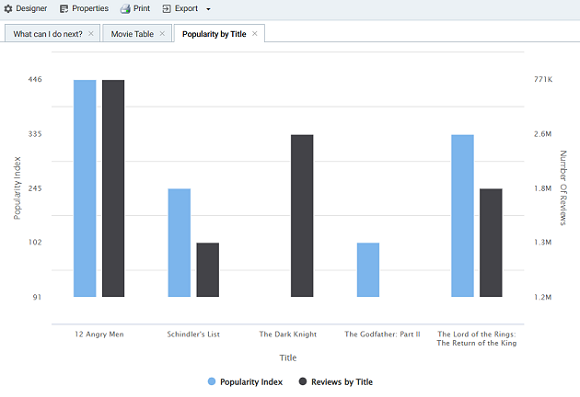
Task: Toggle the Popularity Index legend series
Action: [245, 382]
